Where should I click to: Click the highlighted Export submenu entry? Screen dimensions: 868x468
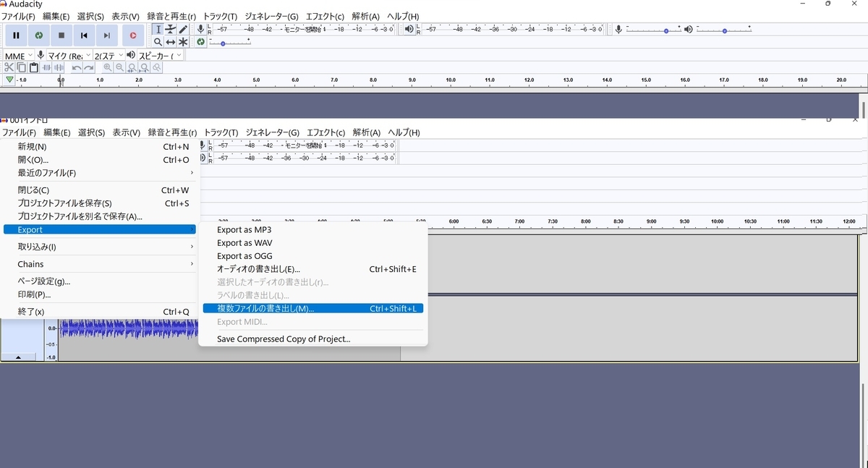[x=100, y=229]
